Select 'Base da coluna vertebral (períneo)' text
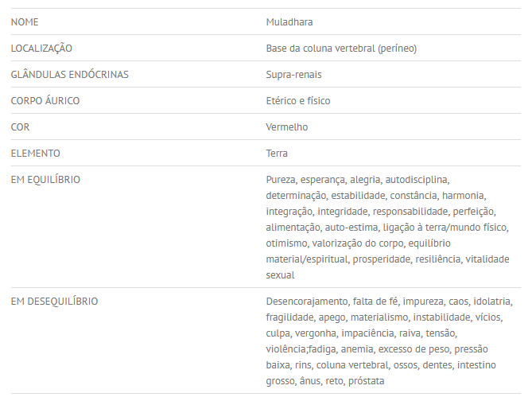Viewport: 532px width, 401px height. tap(341, 49)
